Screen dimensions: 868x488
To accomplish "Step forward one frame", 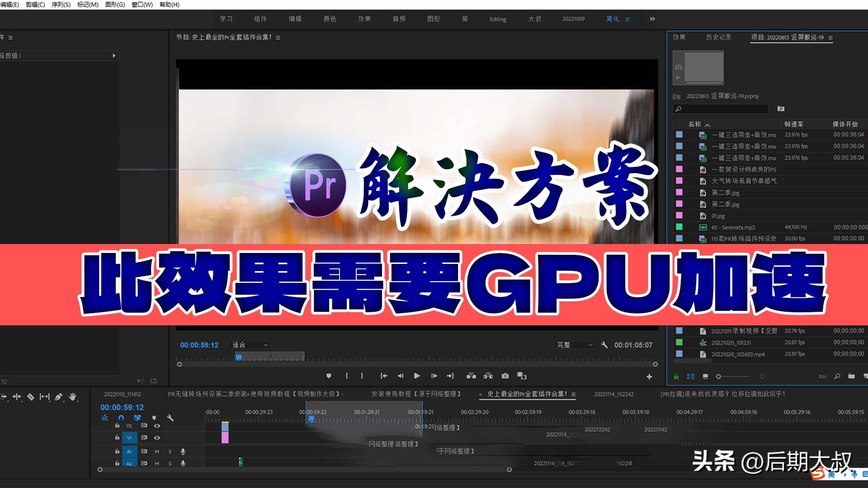I will click(434, 376).
